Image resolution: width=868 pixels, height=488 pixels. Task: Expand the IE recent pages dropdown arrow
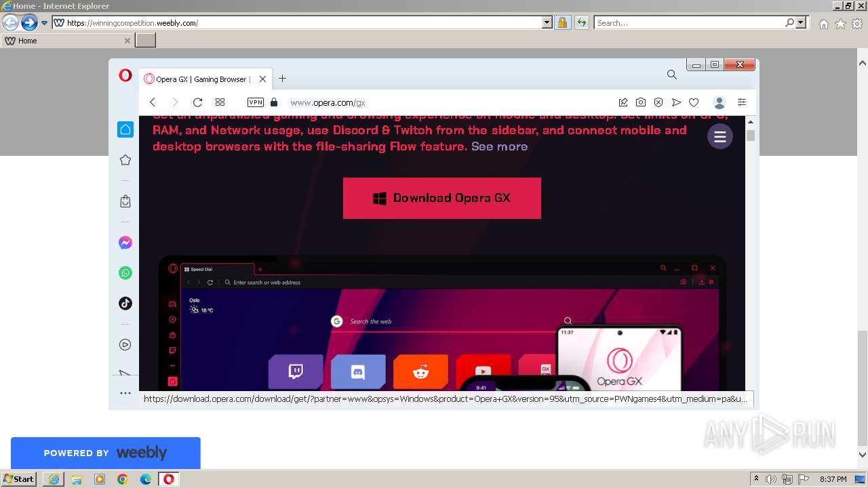[x=45, y=22]
